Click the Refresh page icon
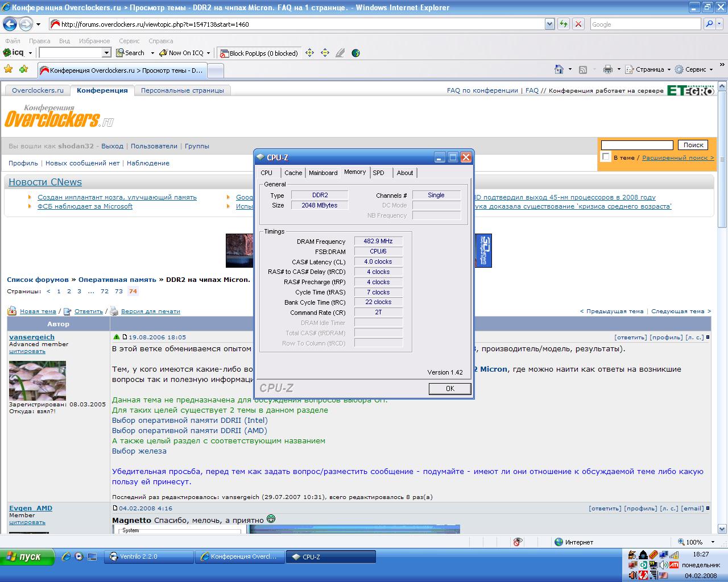 pos(563,24)
